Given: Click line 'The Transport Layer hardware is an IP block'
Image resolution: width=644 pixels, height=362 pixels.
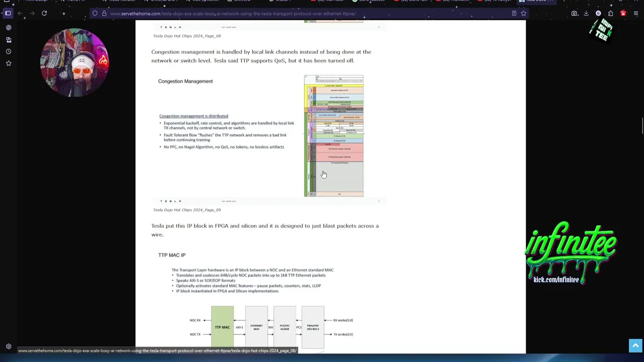Looking at the screenshot, I should coord(253,270).
